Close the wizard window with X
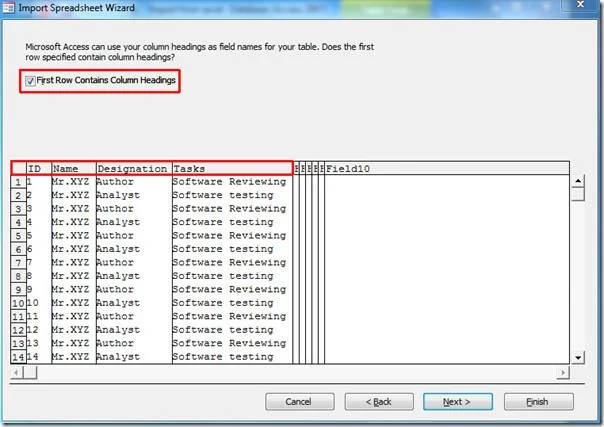 pyautogui.click(x=581, y=5)
